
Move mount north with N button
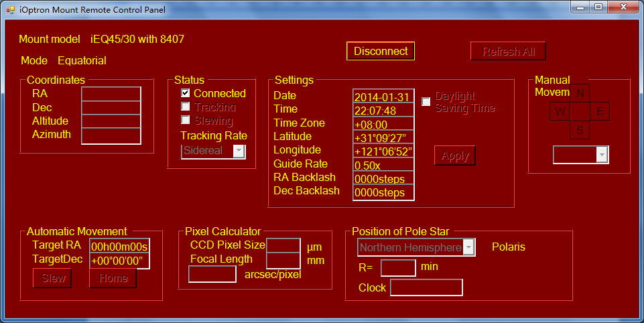[580, 93]
